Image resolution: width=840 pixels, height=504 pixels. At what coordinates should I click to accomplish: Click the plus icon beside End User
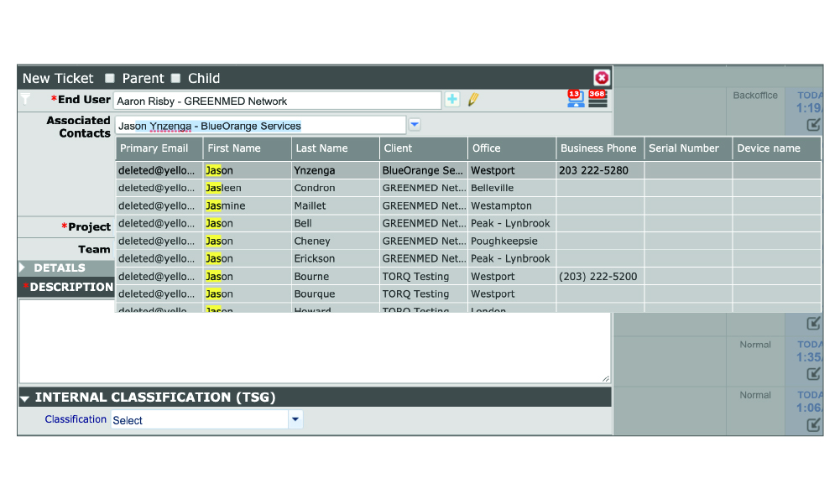(452, 100)
